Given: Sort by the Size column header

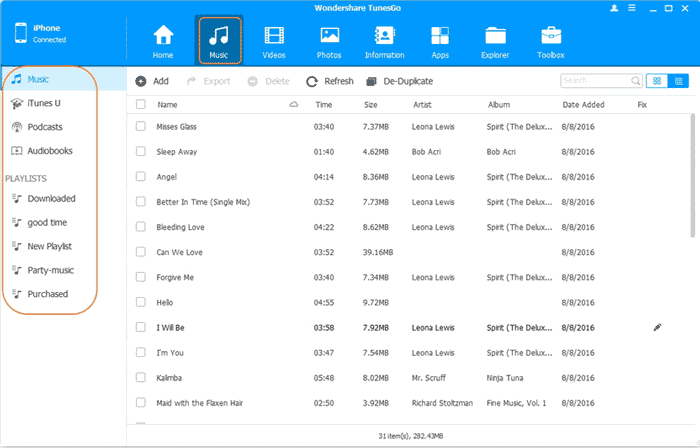Looking at the screenshot, I should (x=371, y=105).
